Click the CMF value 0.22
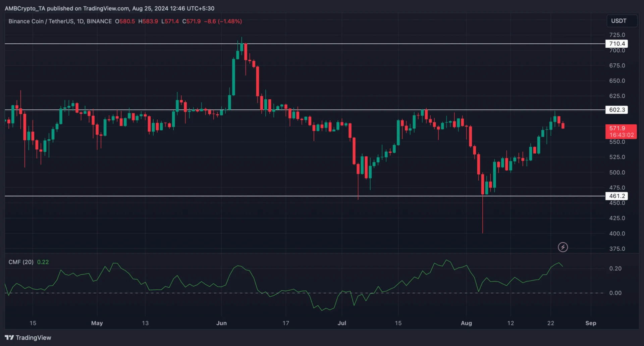Screen dimensions: 644x346 pos(43,262)
